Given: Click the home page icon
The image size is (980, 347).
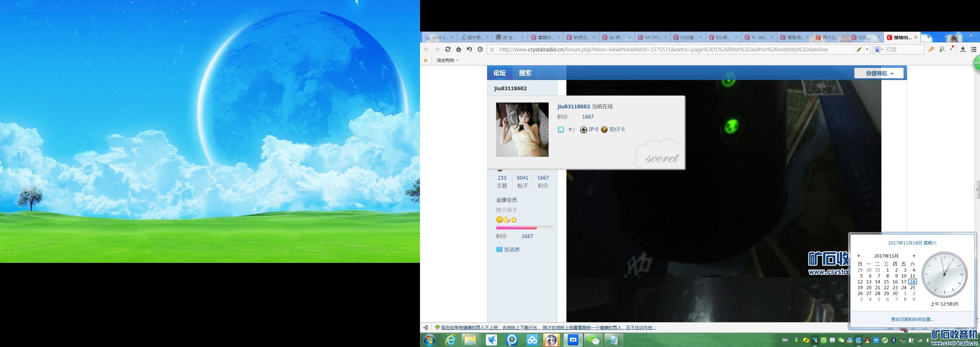Looking at the screenshot, I should point(459,50).
